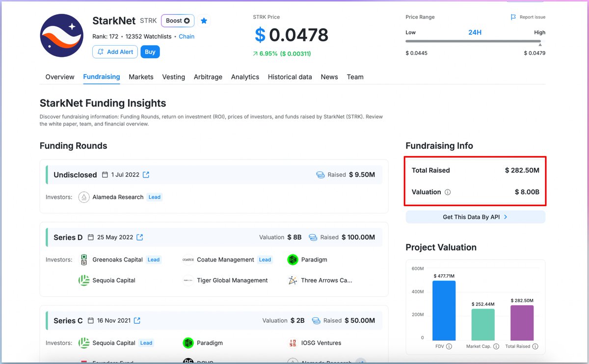Click the Three Arrows Capital logo
The image size is (589, 364).
[x=293, y=281]
